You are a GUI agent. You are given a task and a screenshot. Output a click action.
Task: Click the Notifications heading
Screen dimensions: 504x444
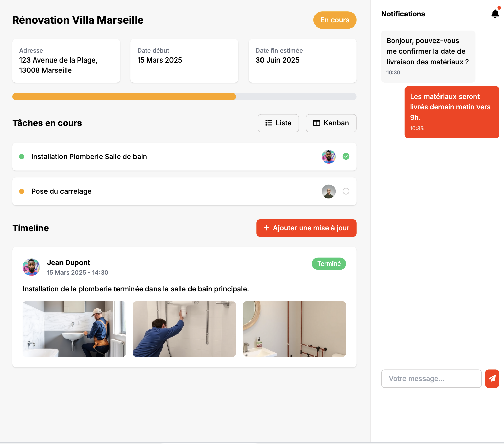click(x=403, y=14)
